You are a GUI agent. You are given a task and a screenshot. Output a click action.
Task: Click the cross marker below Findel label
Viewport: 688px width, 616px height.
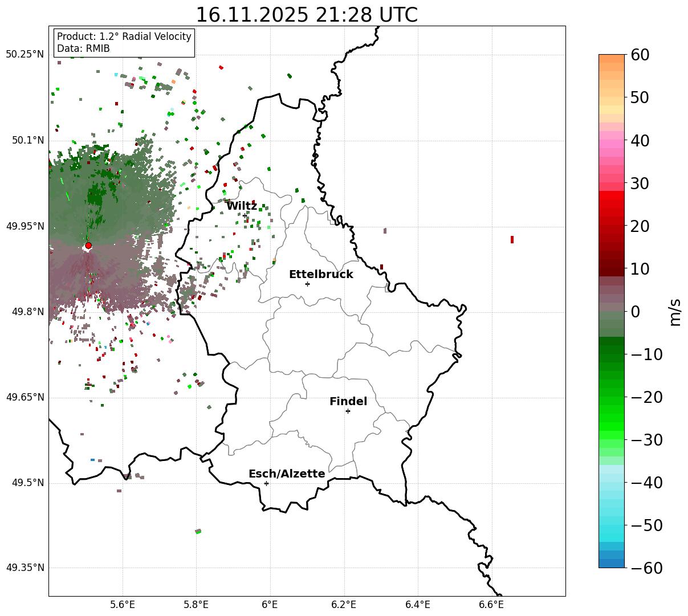point(348,411)
